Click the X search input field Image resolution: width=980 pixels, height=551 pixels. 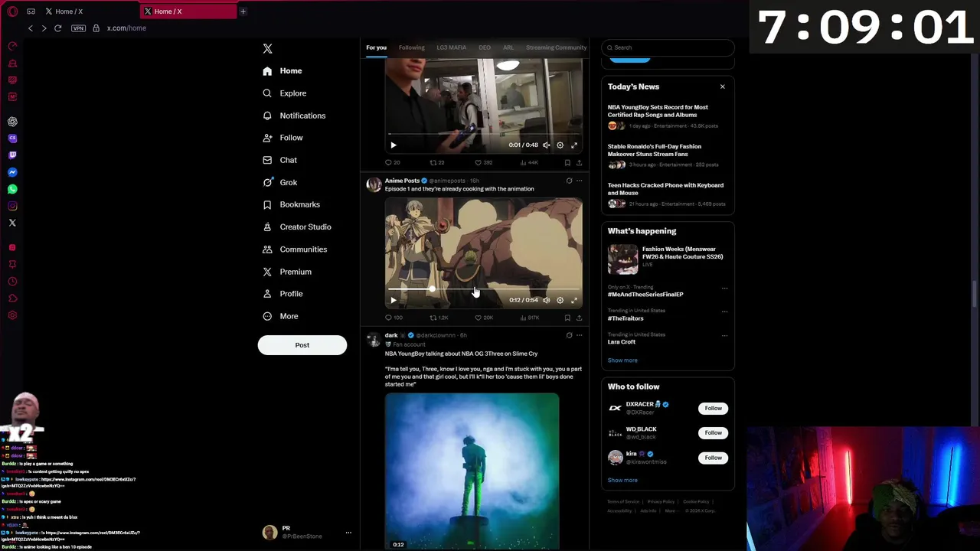point(668,47)
